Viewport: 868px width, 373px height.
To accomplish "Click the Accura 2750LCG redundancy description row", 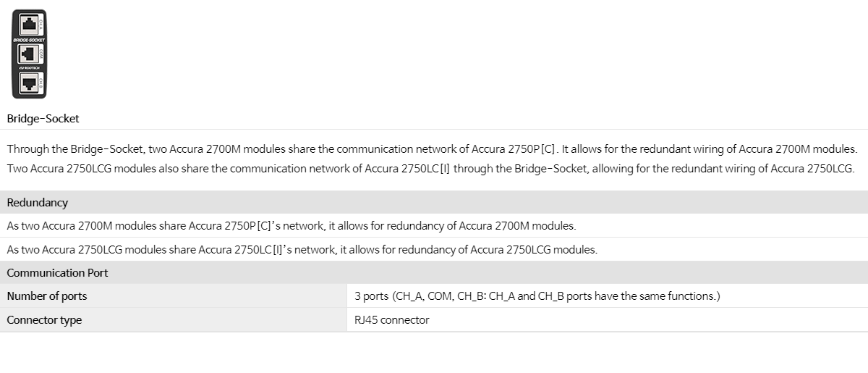I will (434, 249).
